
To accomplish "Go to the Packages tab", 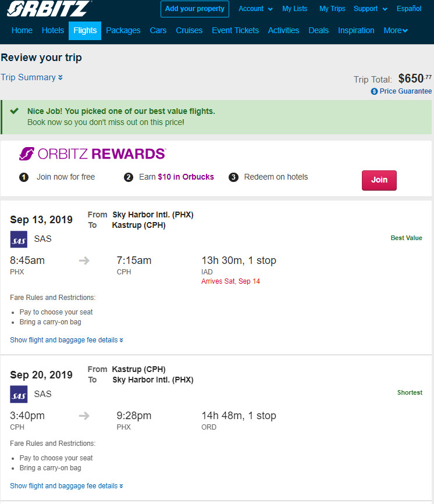I will pyautogui.click(x=123, y=31).
